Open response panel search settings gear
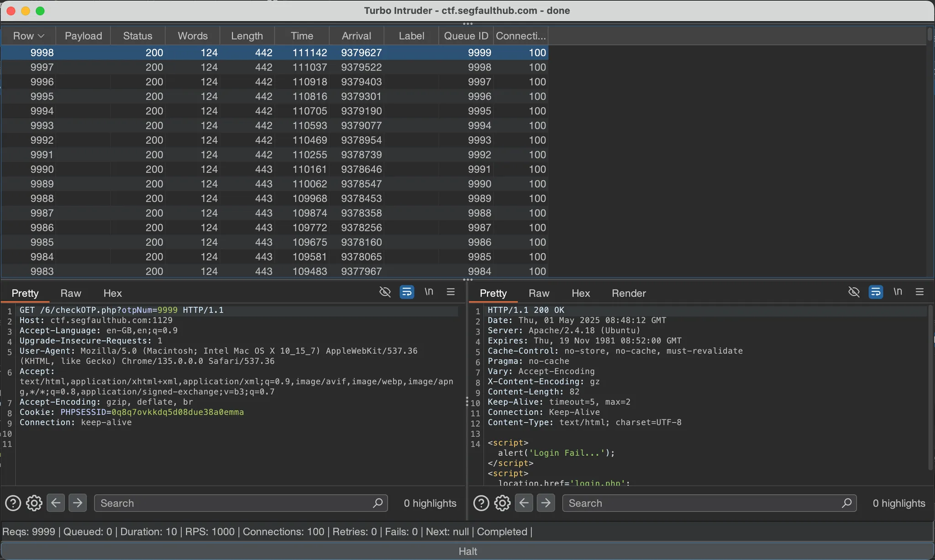Image resolution: width=935 pixels, height=560 pixels. click(502, 503)
